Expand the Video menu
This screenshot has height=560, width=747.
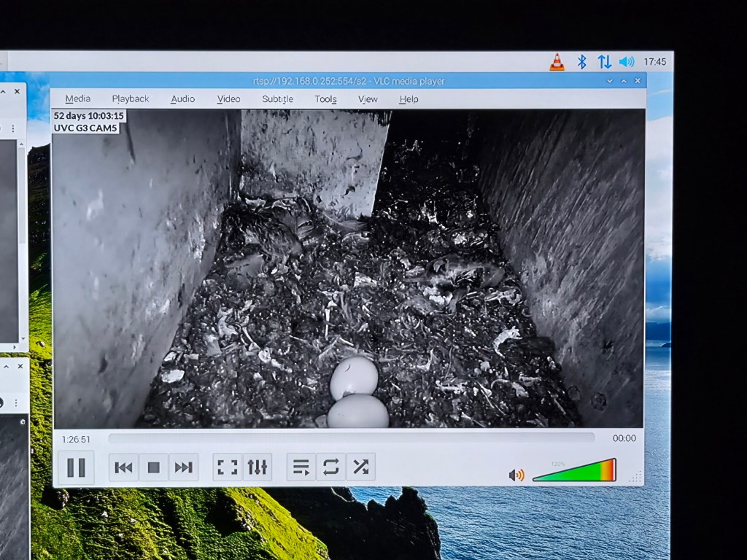point(228,99)
